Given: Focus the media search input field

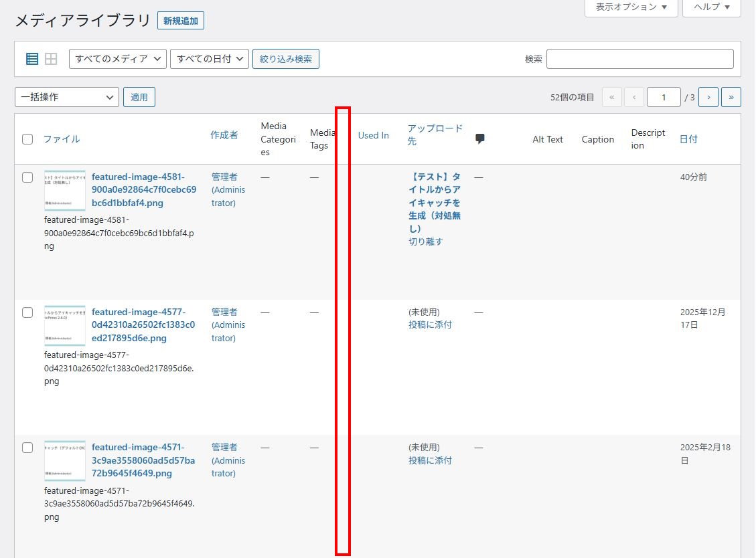Looking at the screenshot, I should point(639,59).
